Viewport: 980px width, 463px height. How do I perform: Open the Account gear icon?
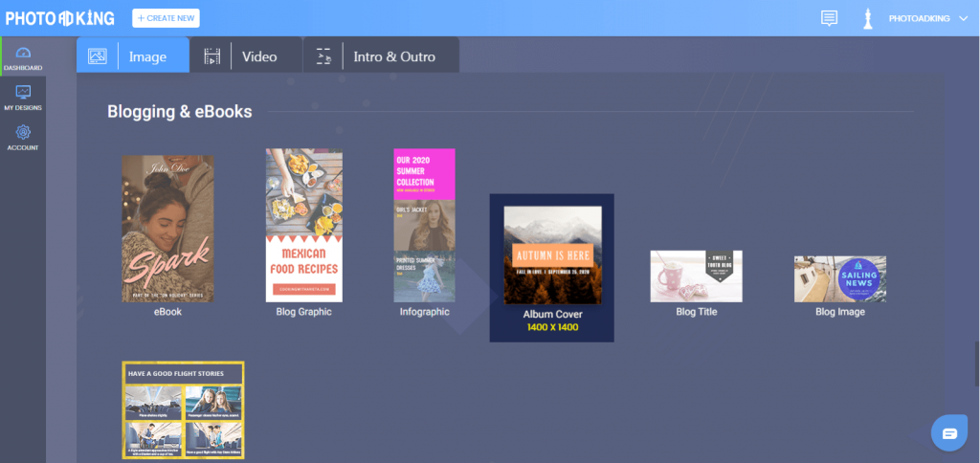tap(23, 132)
